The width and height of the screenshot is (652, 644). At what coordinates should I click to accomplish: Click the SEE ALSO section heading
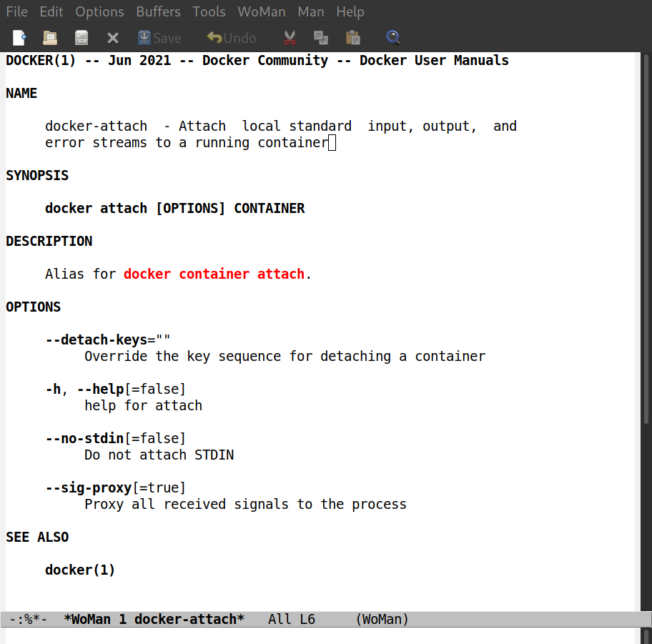pyautogui.click(x=37, y=538)
